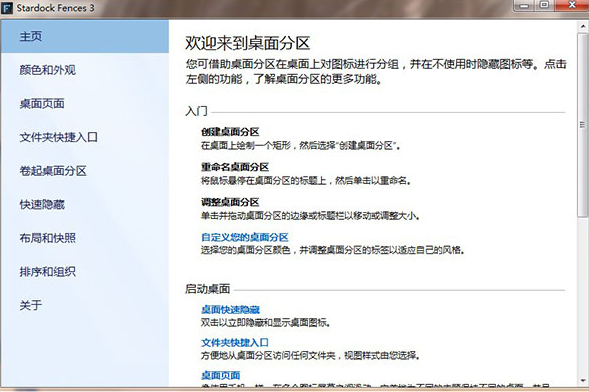Select the 主页 sidebar item

pos(85,36)
